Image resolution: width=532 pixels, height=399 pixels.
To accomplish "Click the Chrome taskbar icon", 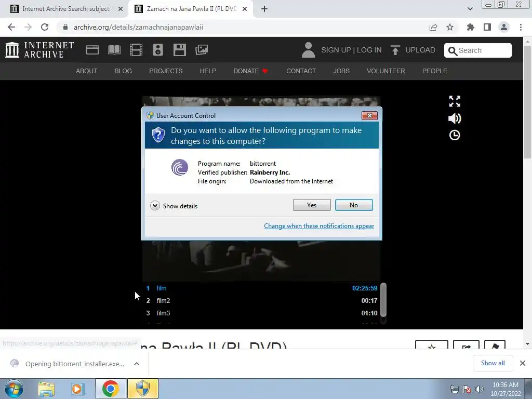I will (110, 389).
